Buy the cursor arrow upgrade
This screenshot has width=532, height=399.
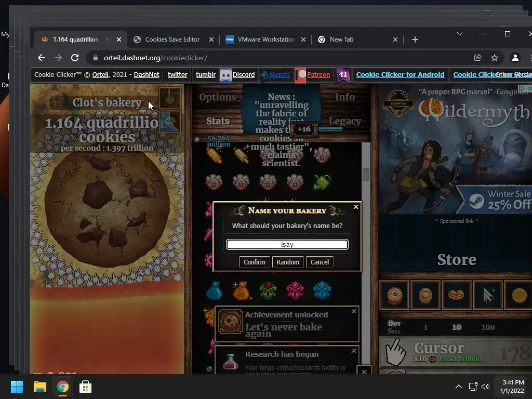pyautogui.click(x=487, y=295)
